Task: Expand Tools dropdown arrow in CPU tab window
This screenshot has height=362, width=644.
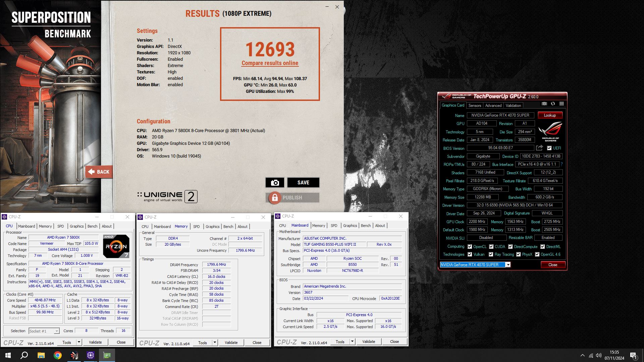Action: [x=79, y=342]
